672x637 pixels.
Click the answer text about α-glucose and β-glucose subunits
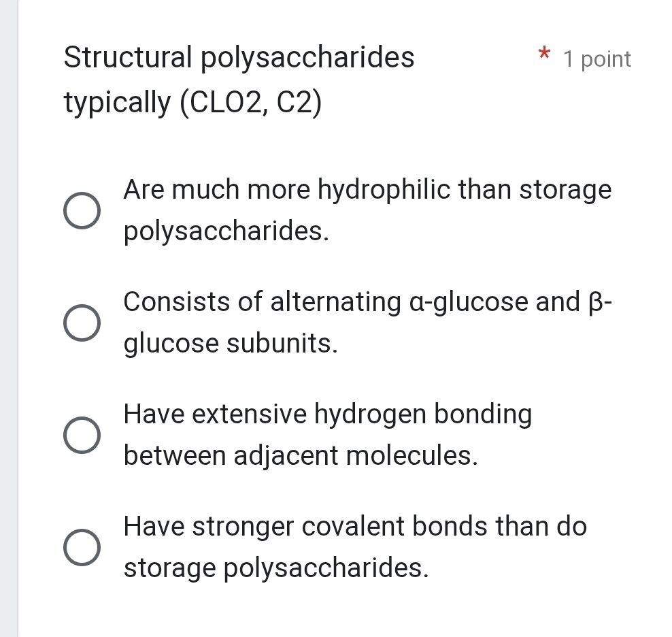tap(367, 322)
